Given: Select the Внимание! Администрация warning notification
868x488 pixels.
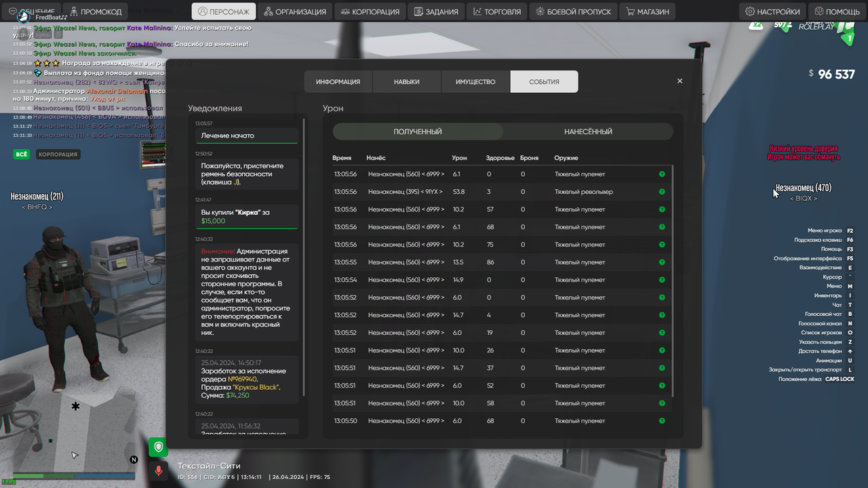Looking at the screenshot, I should tap(247, 292).
